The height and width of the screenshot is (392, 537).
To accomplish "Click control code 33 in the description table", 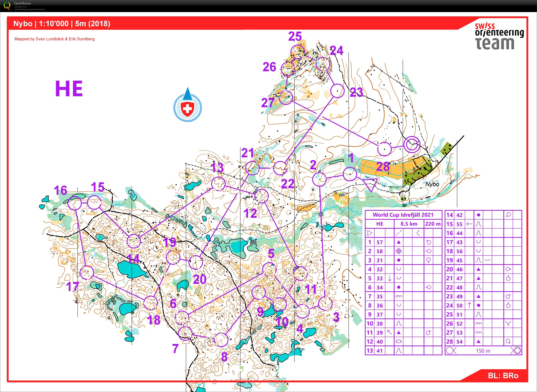I will pos(380,278).
